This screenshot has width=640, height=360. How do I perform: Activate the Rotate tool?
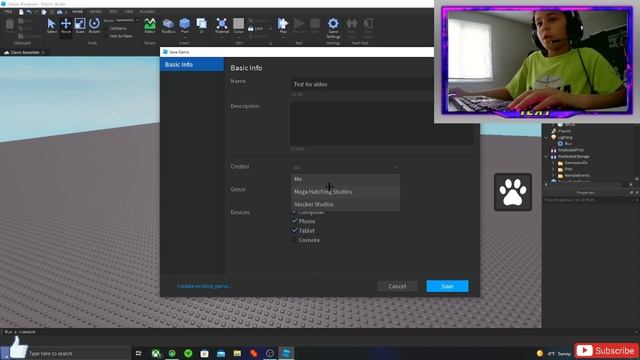coord(94,25)
